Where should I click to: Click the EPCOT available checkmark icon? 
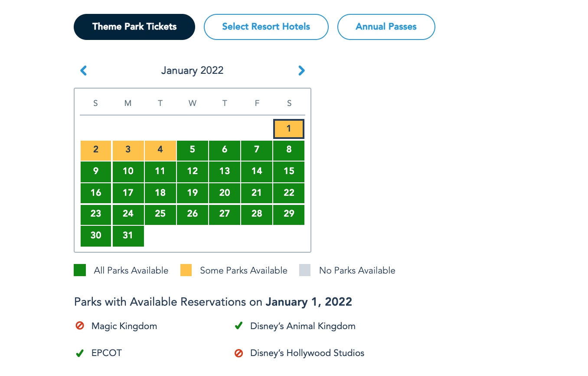[79, 353]
